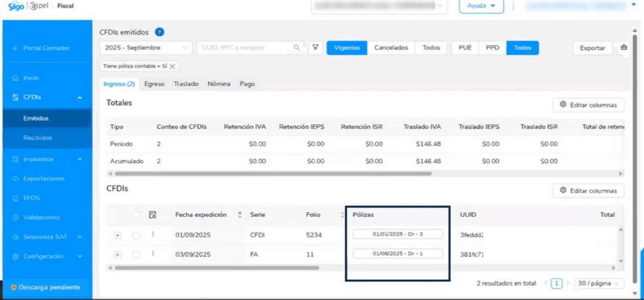
Task: Select the Todos status filter next to Cancelados
Action: point(431,47)
